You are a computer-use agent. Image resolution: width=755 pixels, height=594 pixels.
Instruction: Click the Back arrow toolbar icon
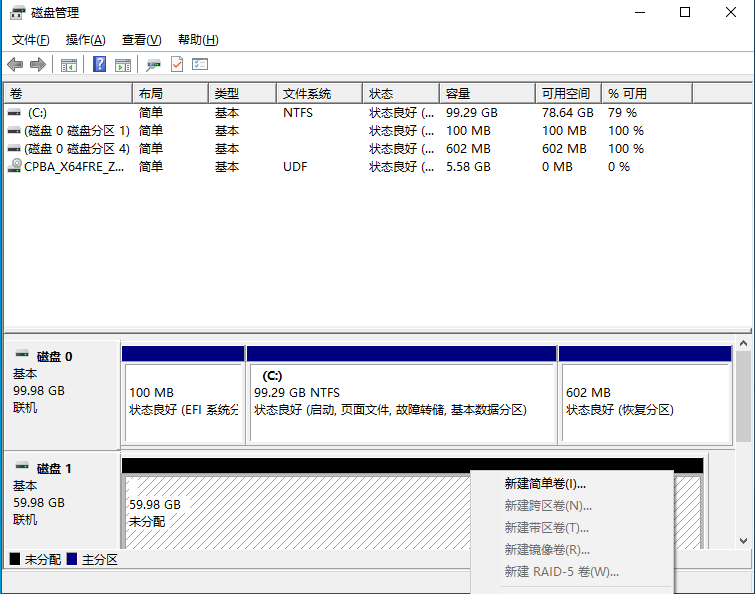(x=15, y=64)
